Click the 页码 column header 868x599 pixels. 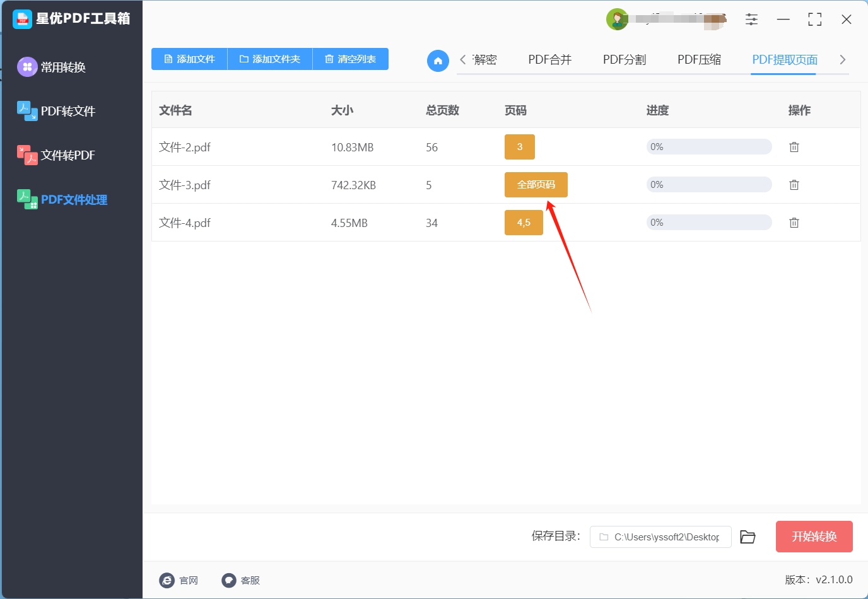tap(515, 110)
